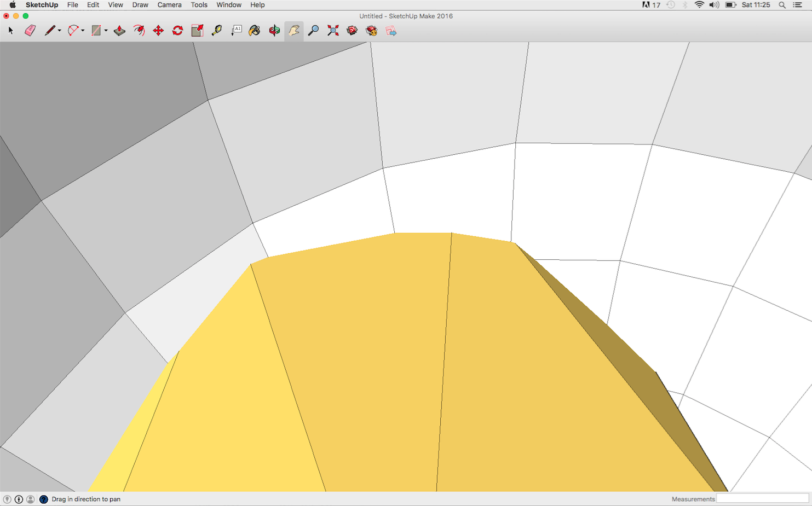Pick the Push/Pull tool
Image resolution: width=812 pixels, height=506 pixels.
pyautogui.click(x=119, y=31)
